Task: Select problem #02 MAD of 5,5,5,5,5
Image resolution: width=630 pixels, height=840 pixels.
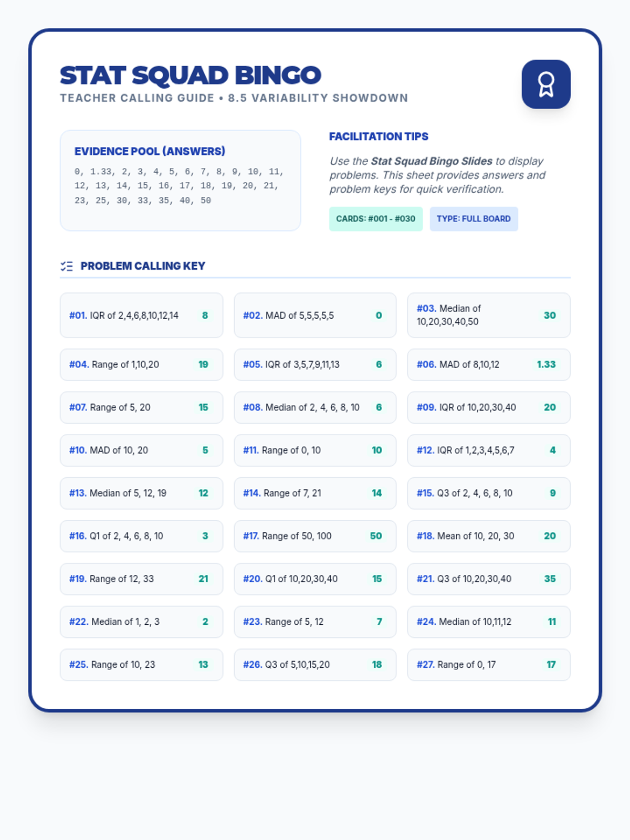Action: pos(315,316)
